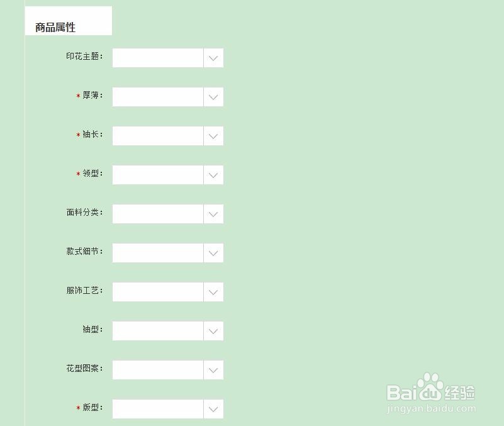Expand the 花型图案 combo box
This screenshot has height=426, width=504.
pyautogui.click(x=213, y=369)
